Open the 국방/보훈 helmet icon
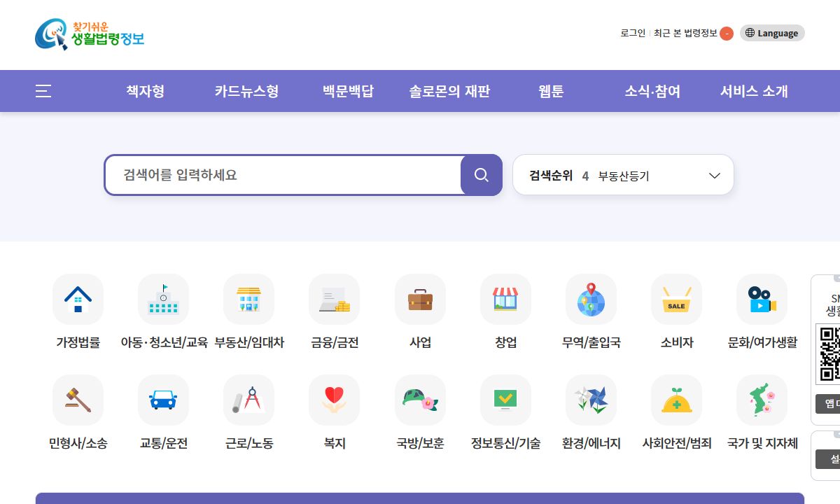 pos(420,400)
